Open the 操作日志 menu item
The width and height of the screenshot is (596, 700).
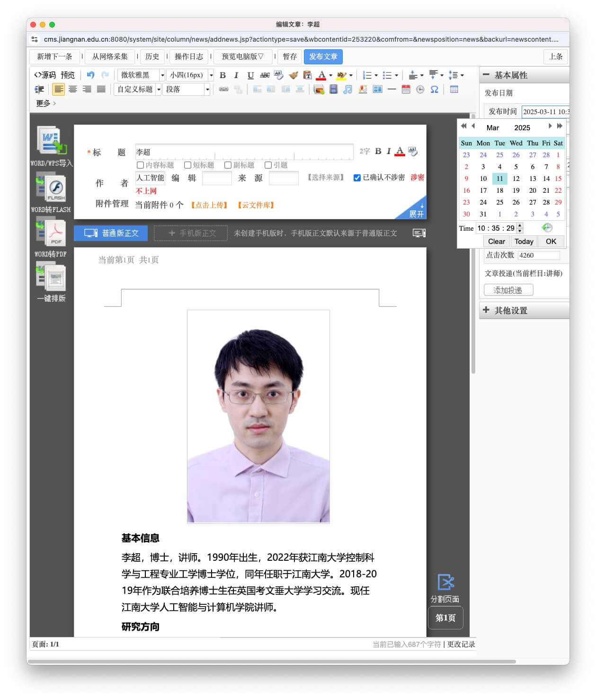188,56
